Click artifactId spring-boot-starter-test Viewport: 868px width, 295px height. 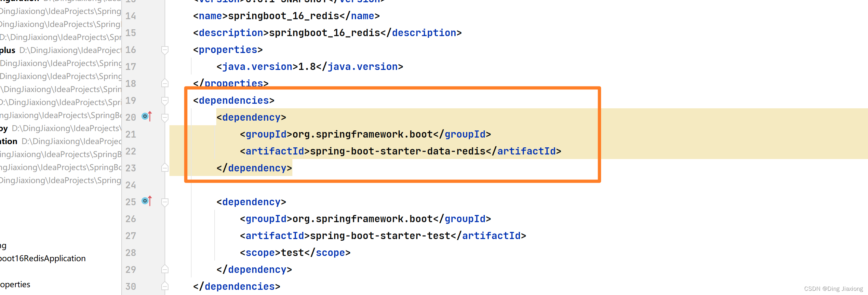tap(380, 236)
